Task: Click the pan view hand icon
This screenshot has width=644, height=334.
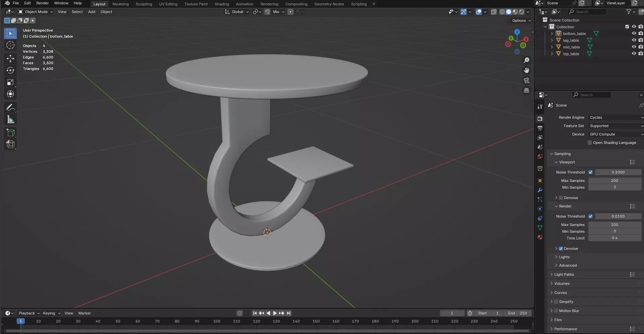Action: (x=527, y=70)
